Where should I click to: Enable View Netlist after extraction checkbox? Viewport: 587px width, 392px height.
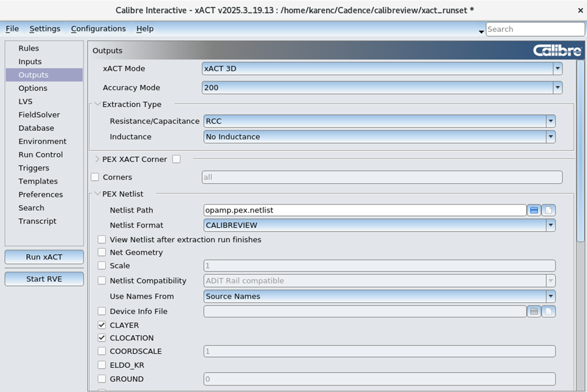click(x=102, y=240)
